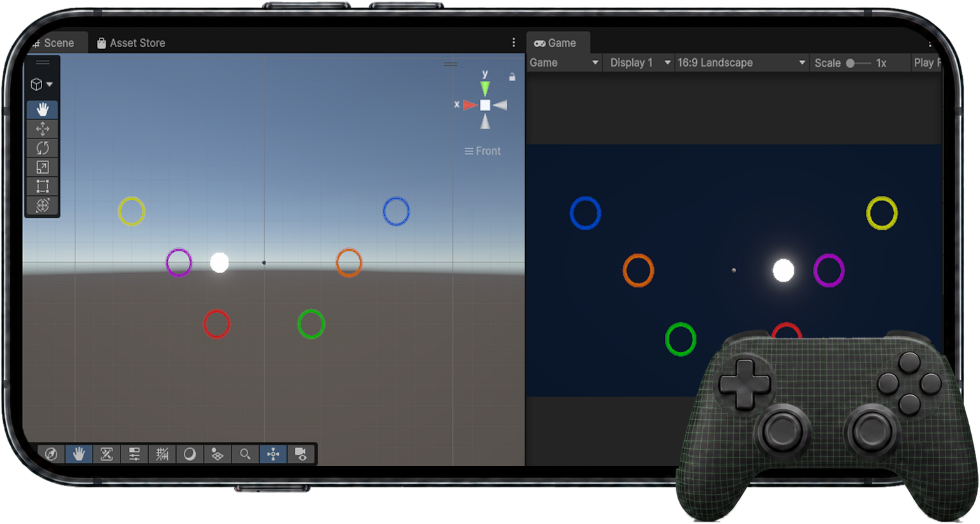Switch to the Asset Store tab
Screen dimensions: 980x524
click(x=131, y=43)
